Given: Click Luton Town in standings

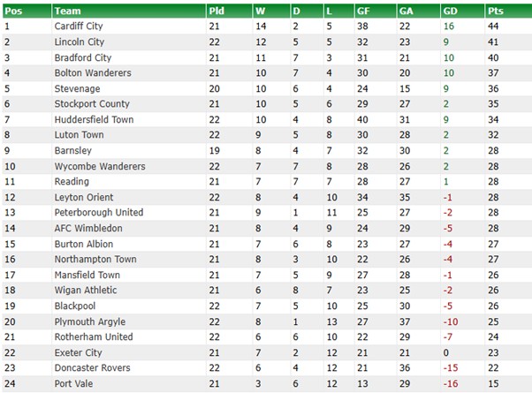Looking at the screenshot, I should tap(79, 135).
